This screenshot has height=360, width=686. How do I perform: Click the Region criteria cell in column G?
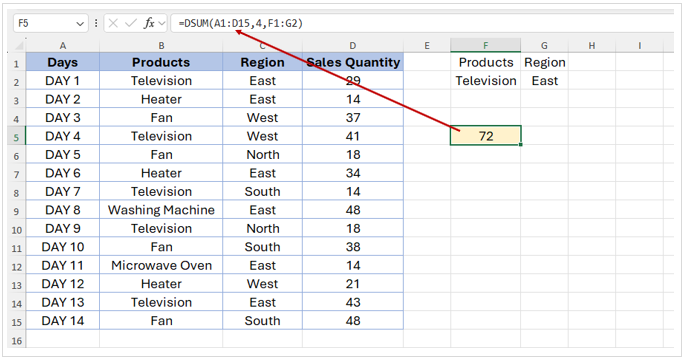pos(544,62)
